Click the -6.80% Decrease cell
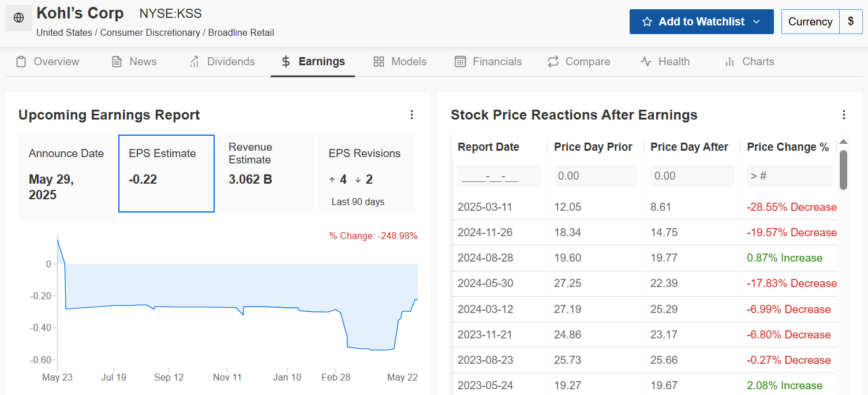The image size is (868, 395). point(789,335)
